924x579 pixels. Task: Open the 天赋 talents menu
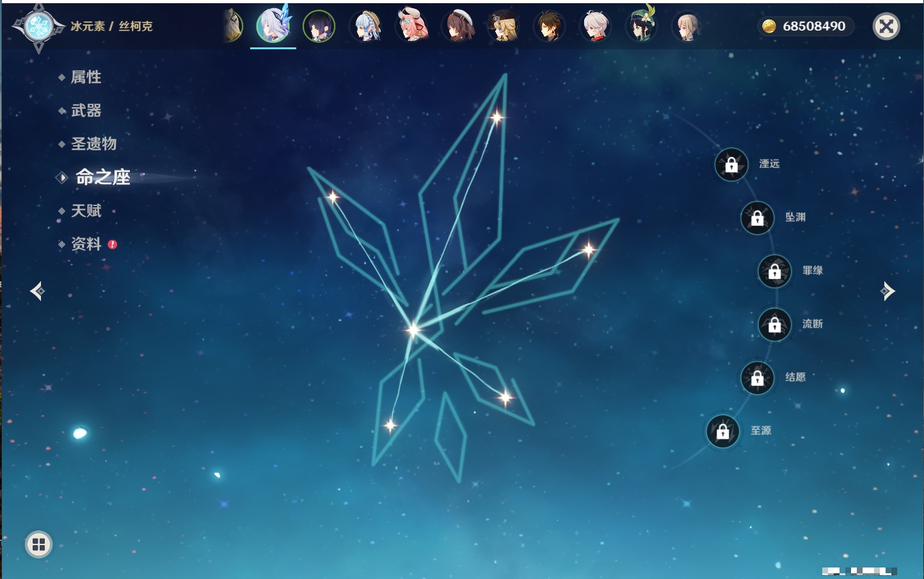(x=86, y=210)
